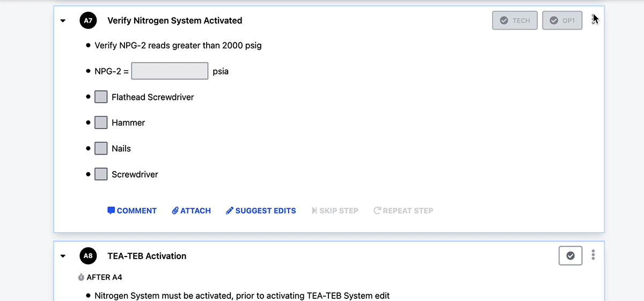Screen dimensions: 644x301
Task: Click the 'NPG-2 =' label
Action: (112, 71)
